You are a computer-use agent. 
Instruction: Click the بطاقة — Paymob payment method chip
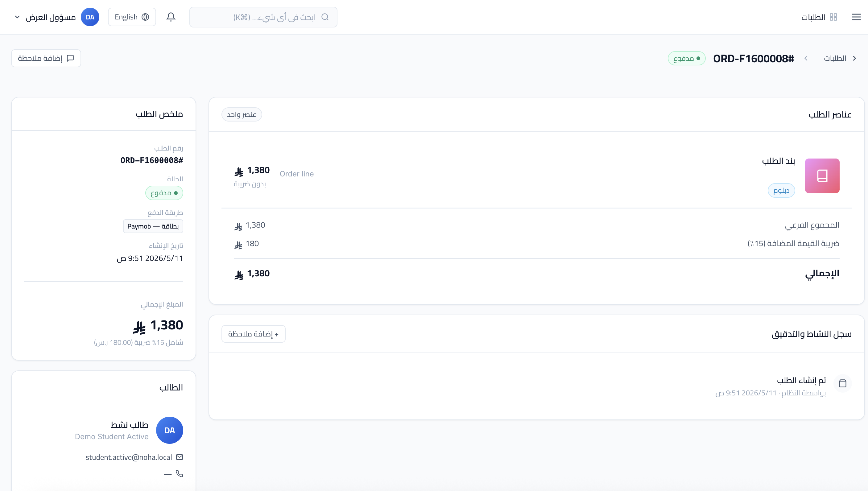153,226
